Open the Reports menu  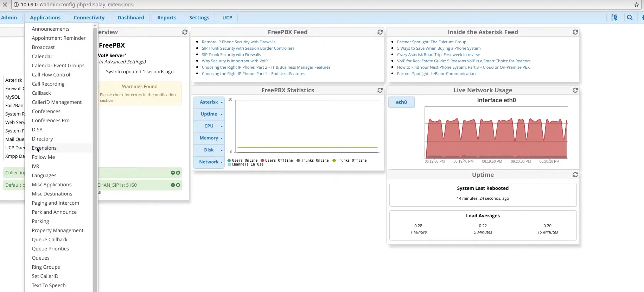pyautogui.click(x=167, y=18)
